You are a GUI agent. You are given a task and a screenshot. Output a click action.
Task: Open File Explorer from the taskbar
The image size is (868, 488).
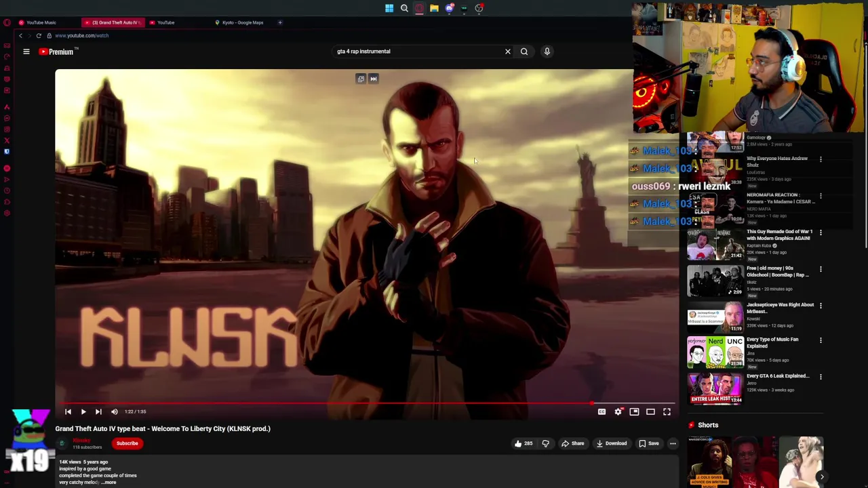434,8
